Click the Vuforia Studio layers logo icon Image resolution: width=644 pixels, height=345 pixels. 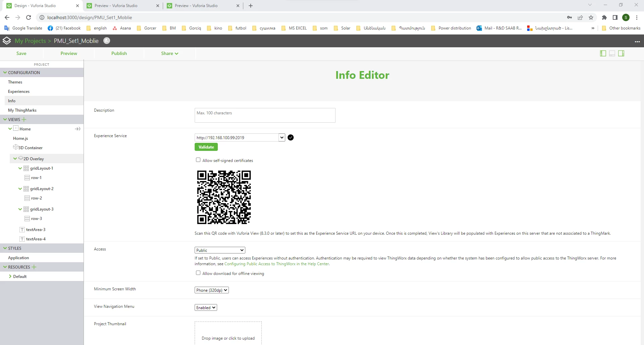pos(7,41)
